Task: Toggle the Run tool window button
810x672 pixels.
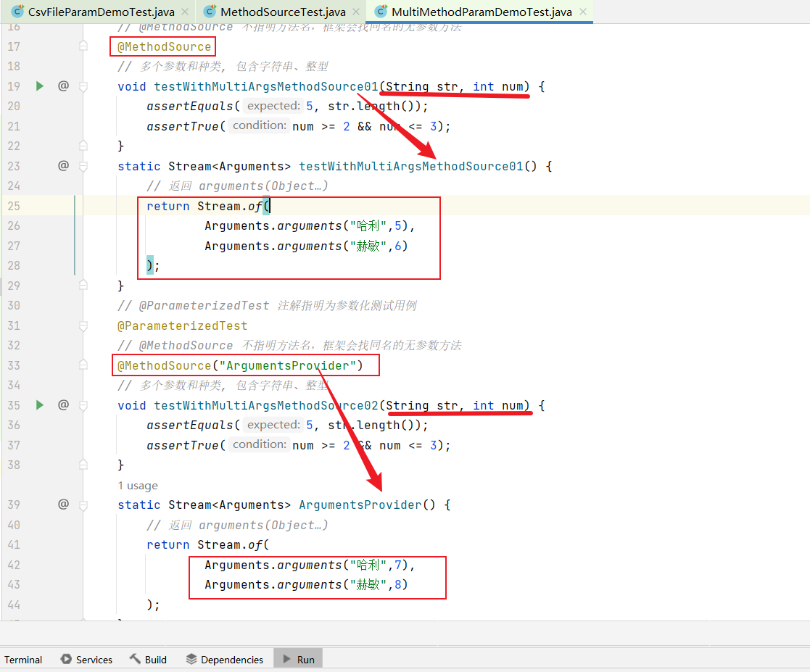Action: pyautogui.click(x=298, y=660)
